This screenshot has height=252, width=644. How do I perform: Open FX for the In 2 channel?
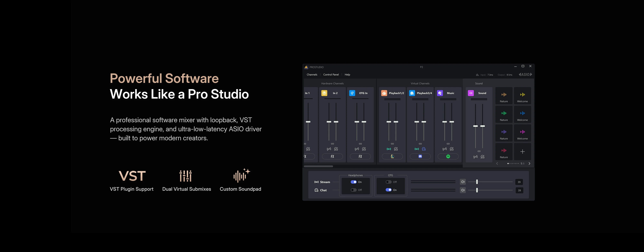tap(332, 156)
